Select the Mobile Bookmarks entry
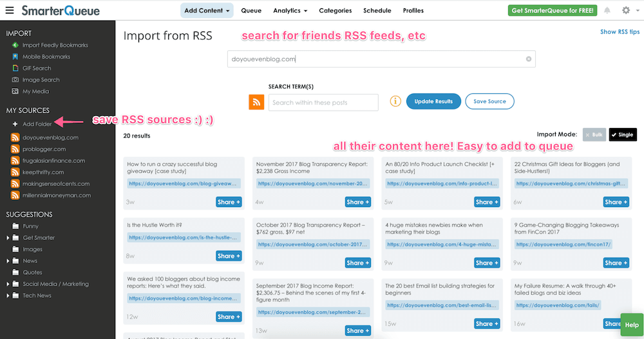Viewport: 644px width, 339px height. pos(46,57)
